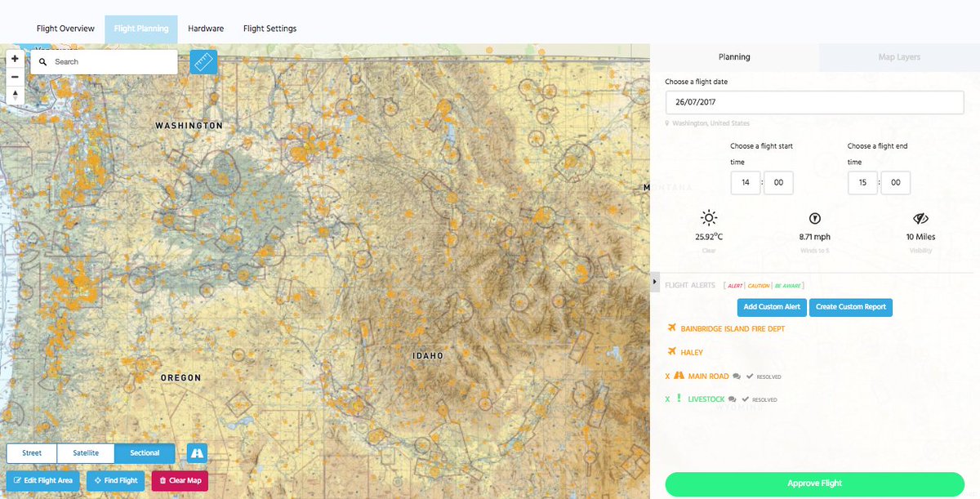The height and width of the screenshot is (499, 980).
Task: Click Edit Flight Area button
Action: pos(42,481)
